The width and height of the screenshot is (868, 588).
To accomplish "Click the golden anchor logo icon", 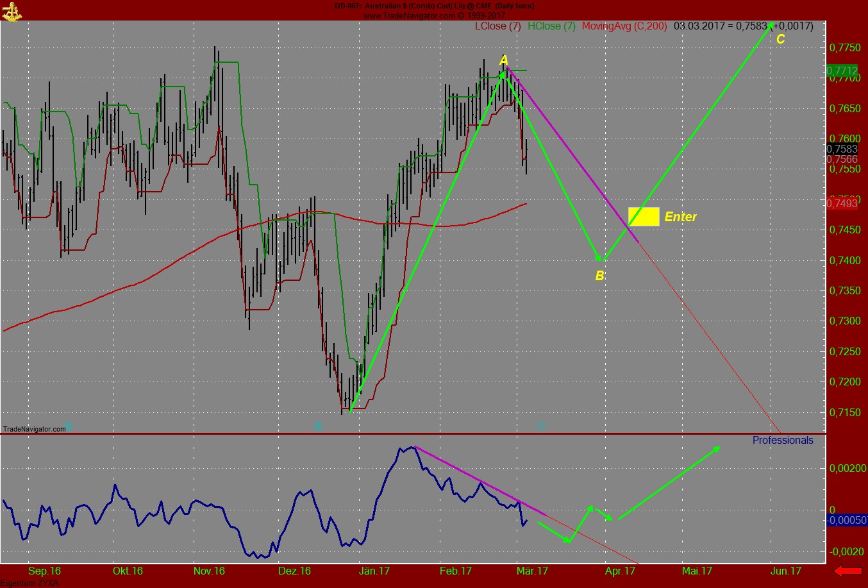I will (x=13, y=12).
